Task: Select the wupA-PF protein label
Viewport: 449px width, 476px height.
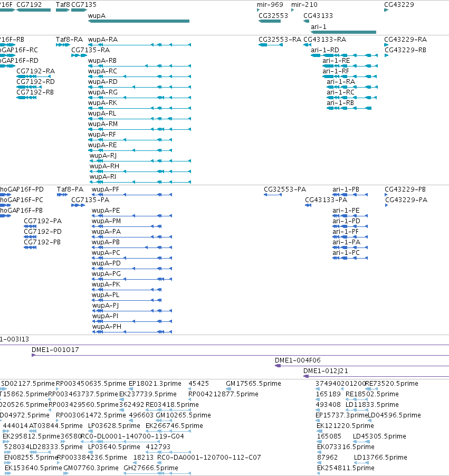Action: point(106,189)
